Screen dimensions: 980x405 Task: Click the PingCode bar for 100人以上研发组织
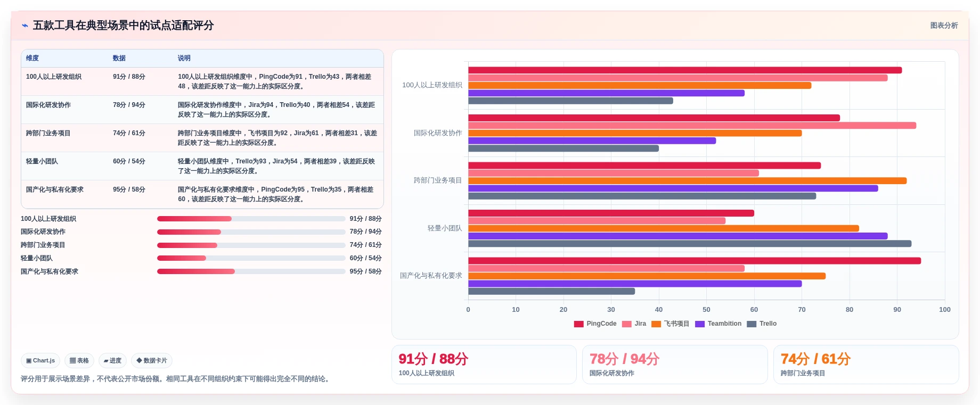click(x=685, y=70)
